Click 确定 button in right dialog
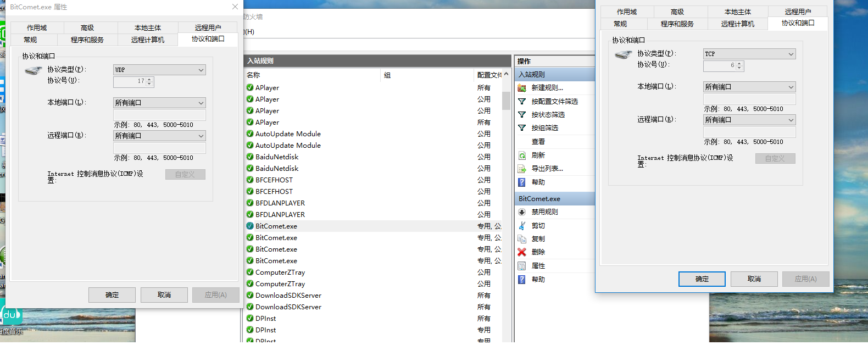The image size is (868, 356). [x=702, y=279]
